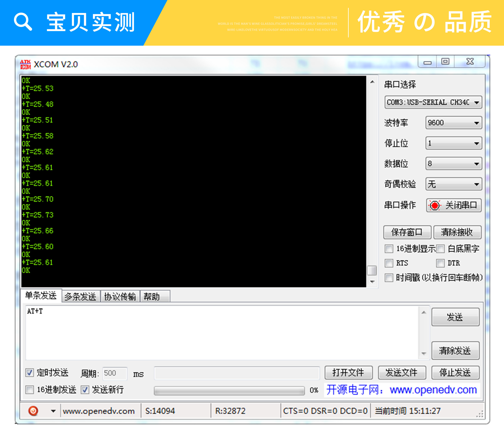Enable the 白底黑字 checkbox
The image size is (504, 433).
[x=440, y=249]
